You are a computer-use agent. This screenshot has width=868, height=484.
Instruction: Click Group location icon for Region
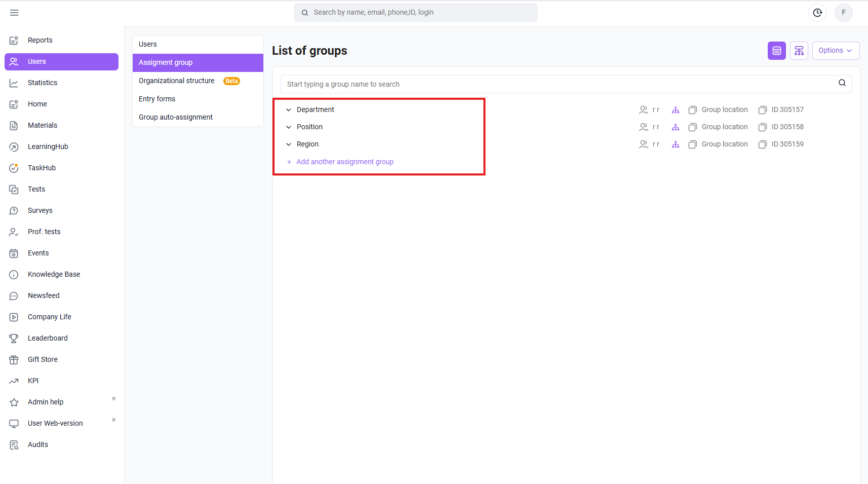[693, 144]
